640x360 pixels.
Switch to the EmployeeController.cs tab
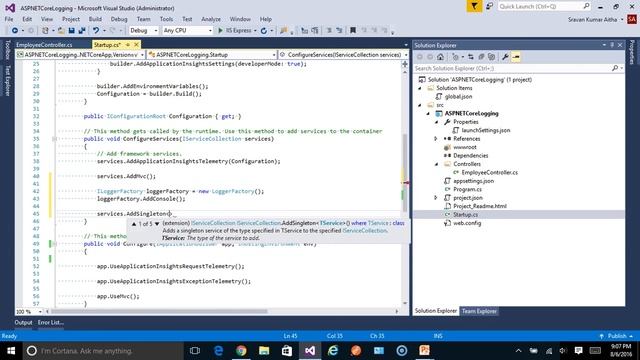[44, 45]
